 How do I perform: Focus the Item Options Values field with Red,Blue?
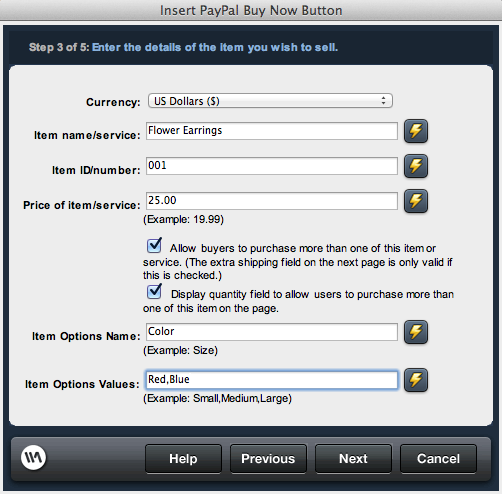click(272, 380)
